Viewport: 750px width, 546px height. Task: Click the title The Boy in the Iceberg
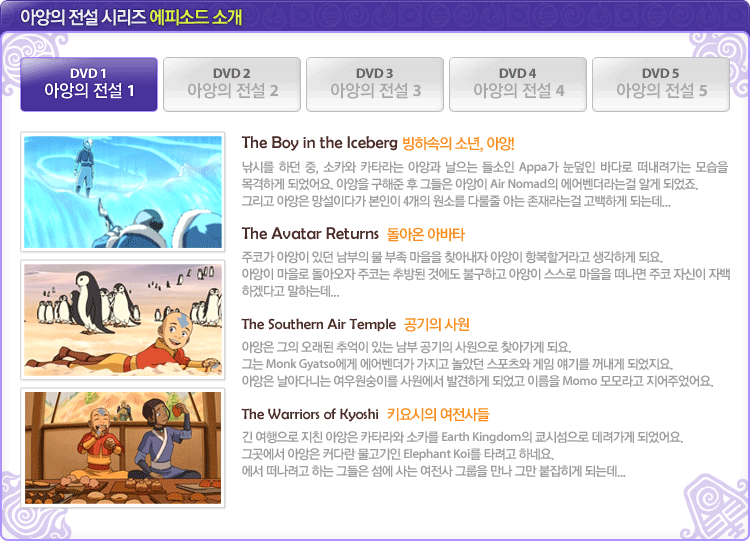pyautogui.click(x=320, y=142)
